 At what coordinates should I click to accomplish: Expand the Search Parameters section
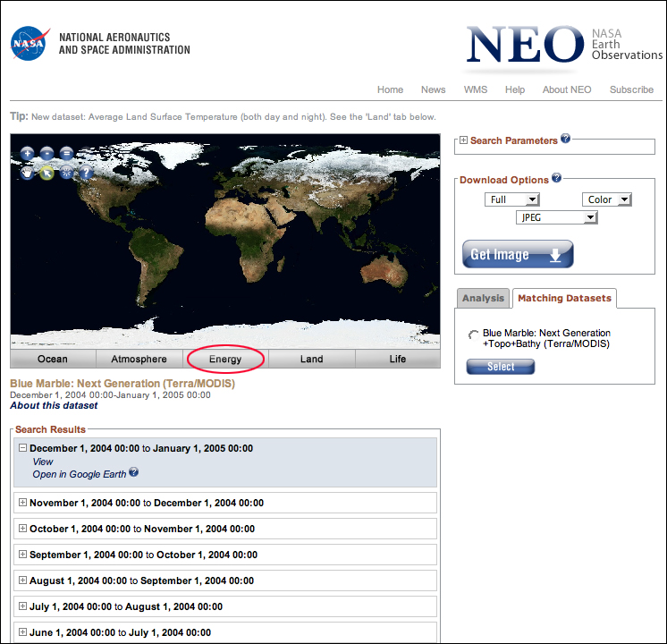pos(463,140)
